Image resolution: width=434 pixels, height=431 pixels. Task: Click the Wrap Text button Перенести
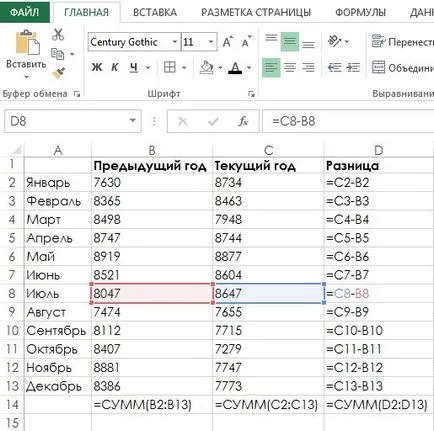pyautogui.click(x=403, y=42)
